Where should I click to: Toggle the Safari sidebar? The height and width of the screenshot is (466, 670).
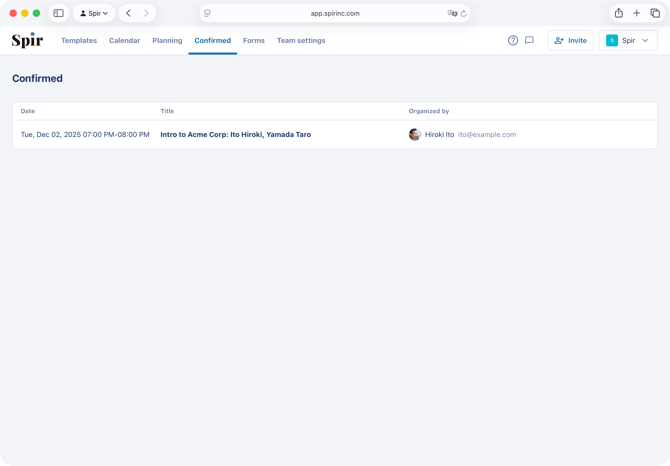[x=58, y=13]
